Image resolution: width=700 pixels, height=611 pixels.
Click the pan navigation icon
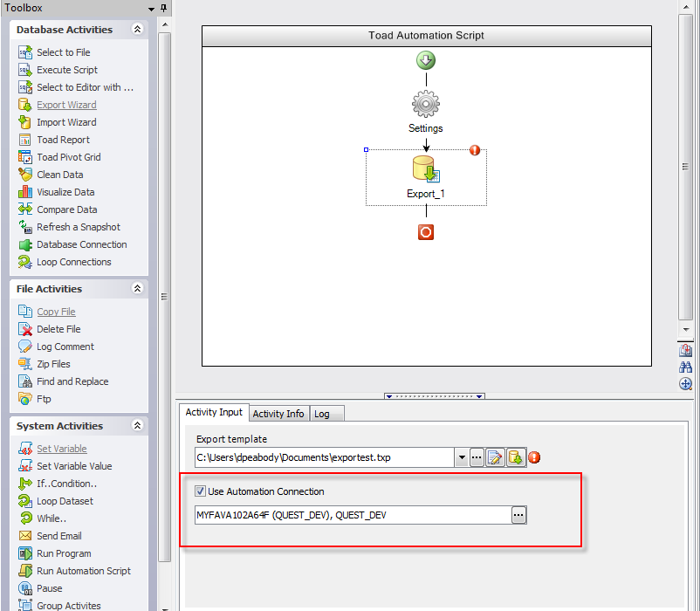coord(686,384)
